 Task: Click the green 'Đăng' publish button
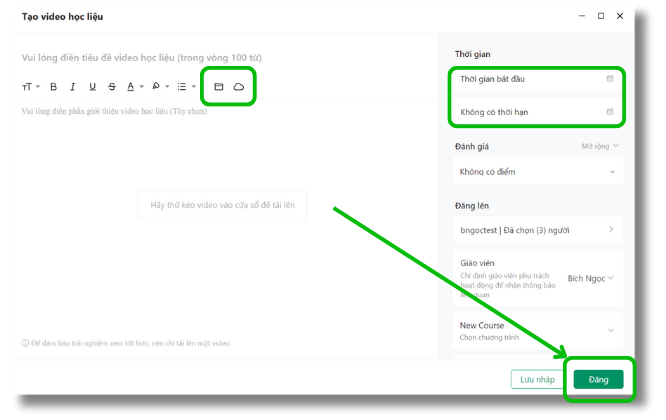pyautogui.click(x=598, y=380)
